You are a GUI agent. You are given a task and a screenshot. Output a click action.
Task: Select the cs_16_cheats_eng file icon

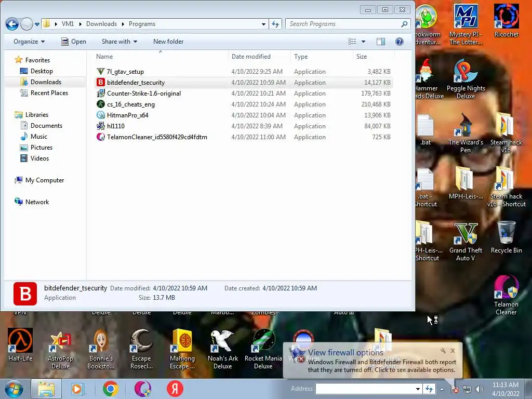(x=100, y=104)
